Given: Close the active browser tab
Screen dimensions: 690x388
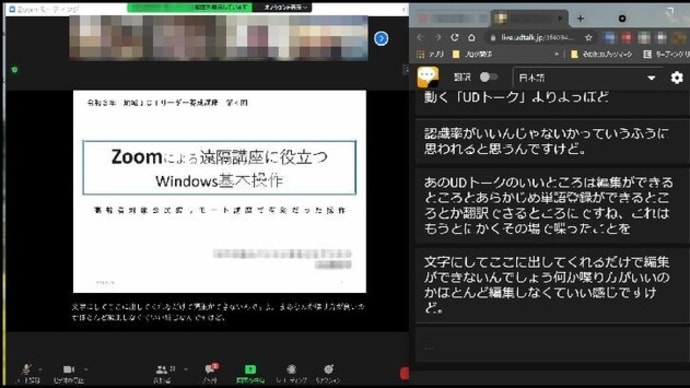Looking at the screenshot, I should click(559, 18).
